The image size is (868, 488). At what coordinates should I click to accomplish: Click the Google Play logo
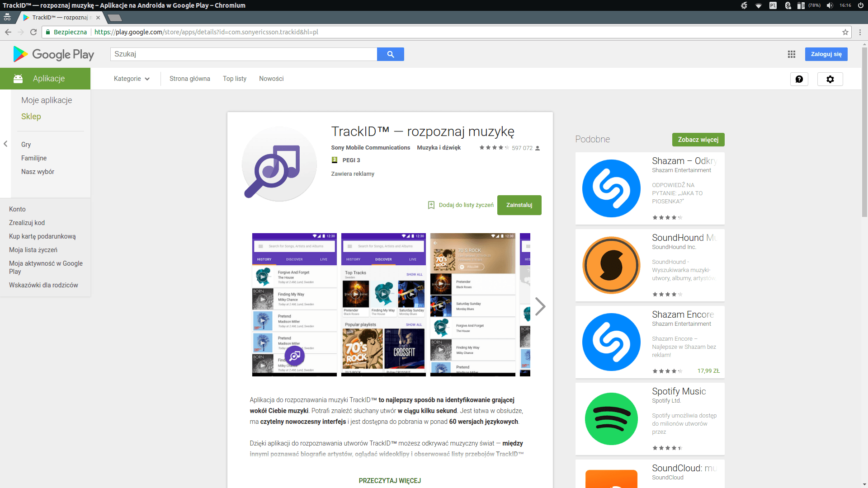point(53,54)
